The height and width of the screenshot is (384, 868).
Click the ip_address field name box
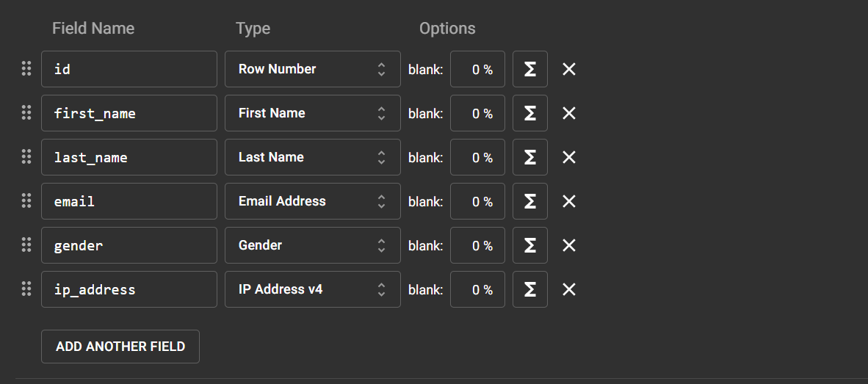click(129, 289)
